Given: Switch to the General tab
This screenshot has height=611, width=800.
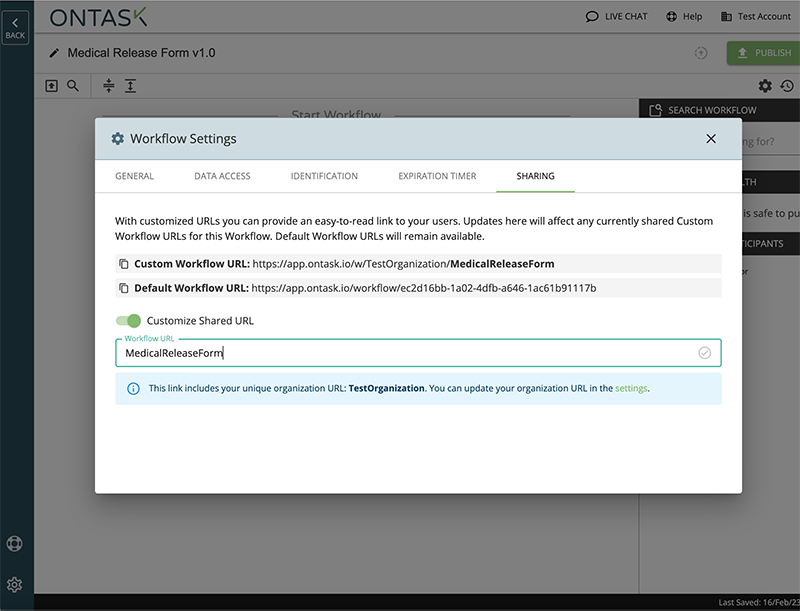Looking at the screenshot, I should [x=134, y=176].
